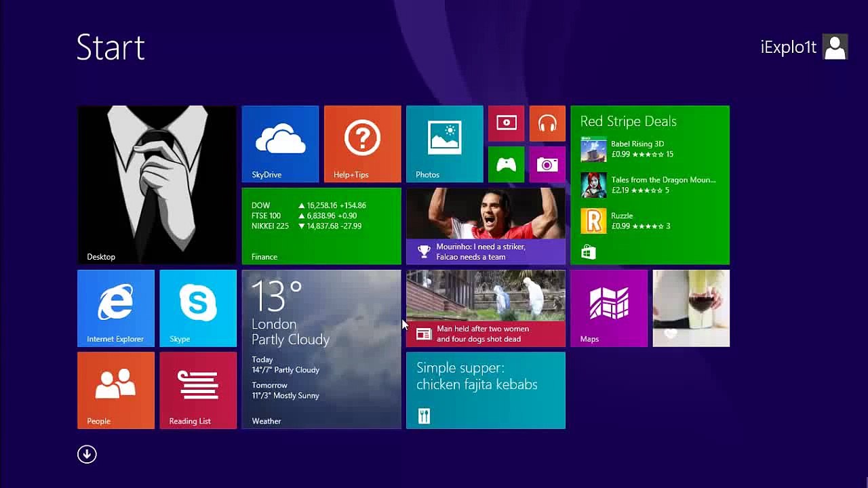Open the wine glass Health tile
The image size is (868, 488).
pyautogui.click(x=691, y=308)
